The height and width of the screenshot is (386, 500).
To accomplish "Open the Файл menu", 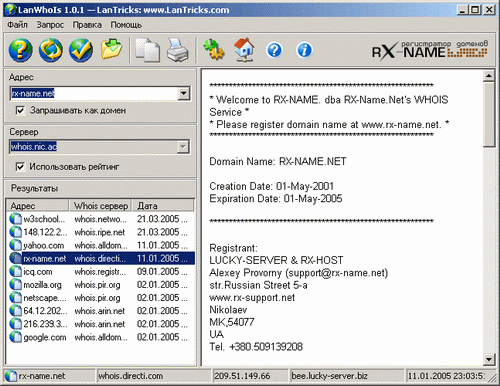I will (17, 25).
